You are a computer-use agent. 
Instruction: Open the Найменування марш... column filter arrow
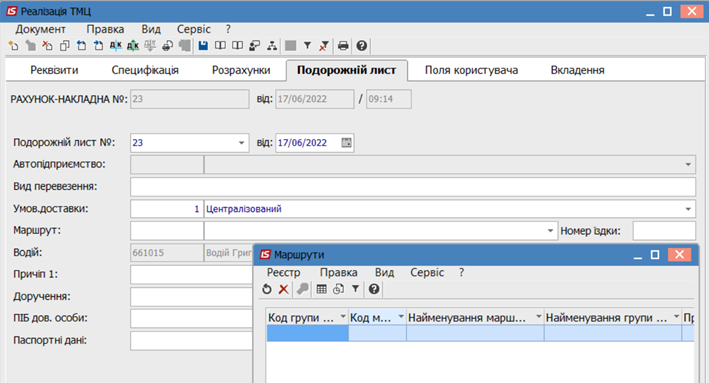click(538, 317)
